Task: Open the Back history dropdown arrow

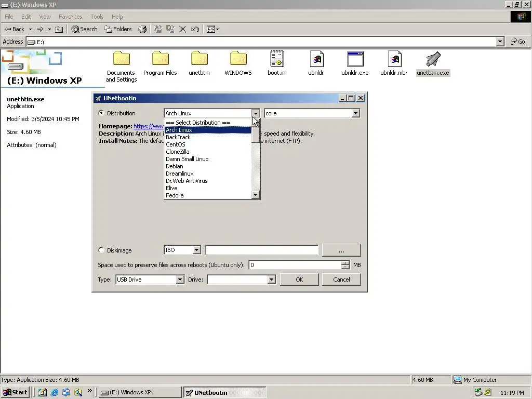Action: coord(30,29)
